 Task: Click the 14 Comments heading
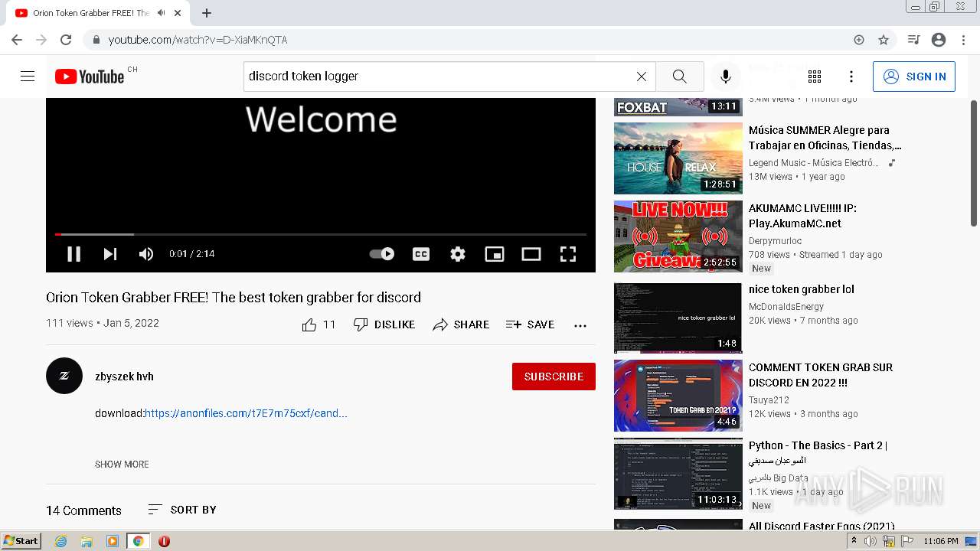(83, 510)
